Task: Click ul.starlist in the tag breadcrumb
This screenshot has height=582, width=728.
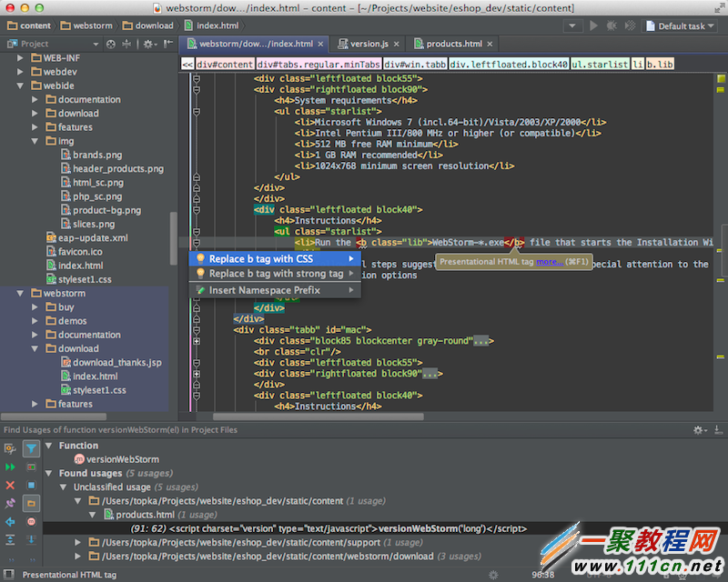Action: click(600, 65)
